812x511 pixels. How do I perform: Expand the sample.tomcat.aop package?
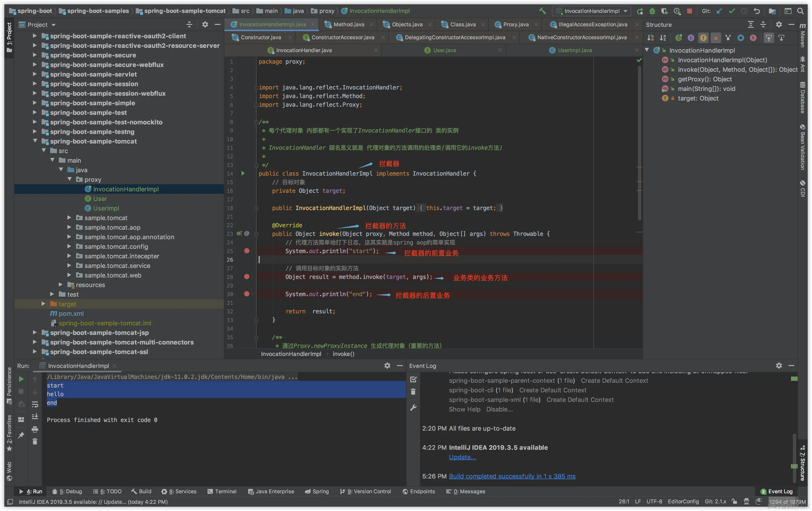point(69,227)
